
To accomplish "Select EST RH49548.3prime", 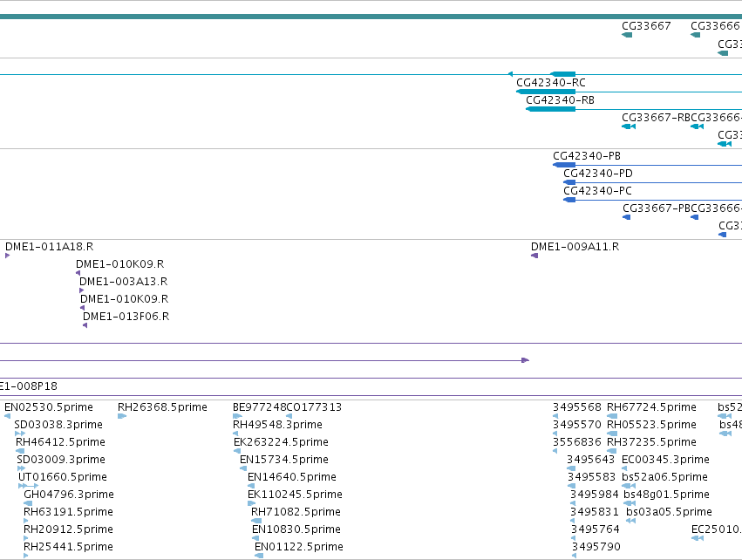I will [x=277, y=425].
